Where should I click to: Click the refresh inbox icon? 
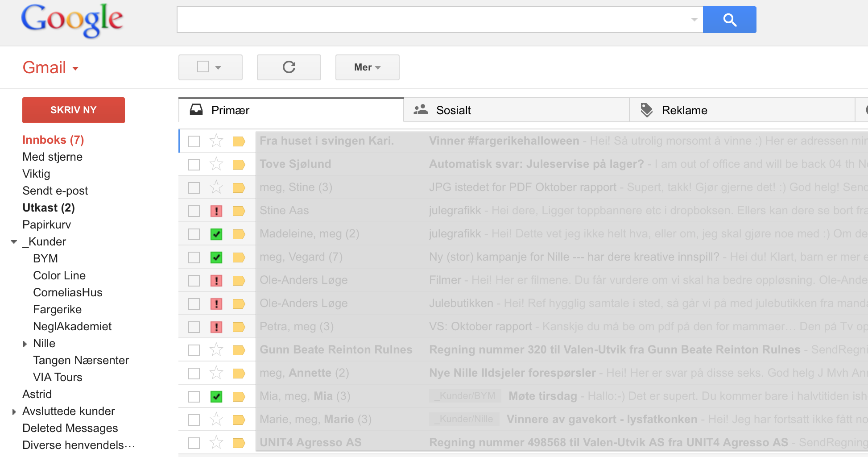[289, 67]
